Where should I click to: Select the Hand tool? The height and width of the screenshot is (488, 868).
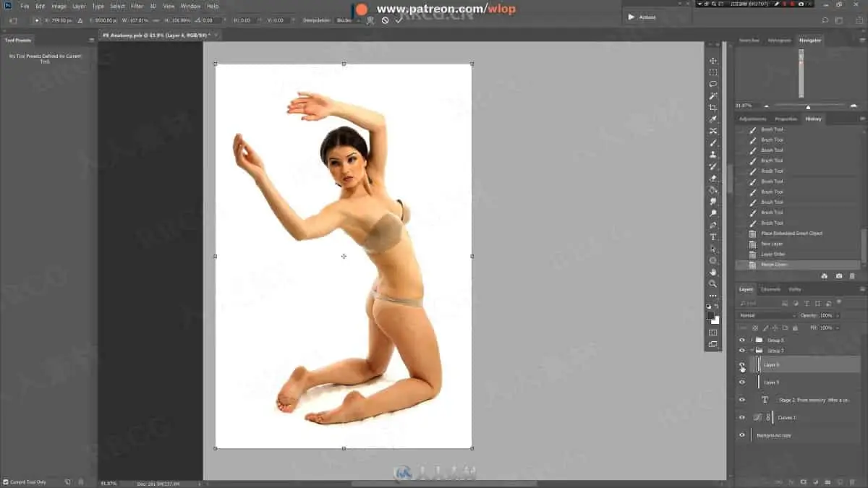point(713,272)
